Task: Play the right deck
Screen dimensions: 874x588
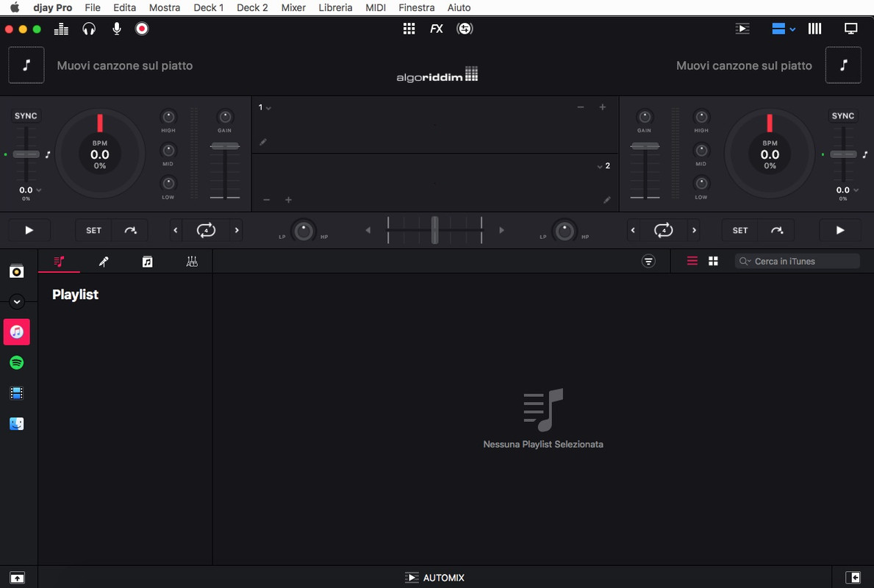Action: click(x=840, y=230)
